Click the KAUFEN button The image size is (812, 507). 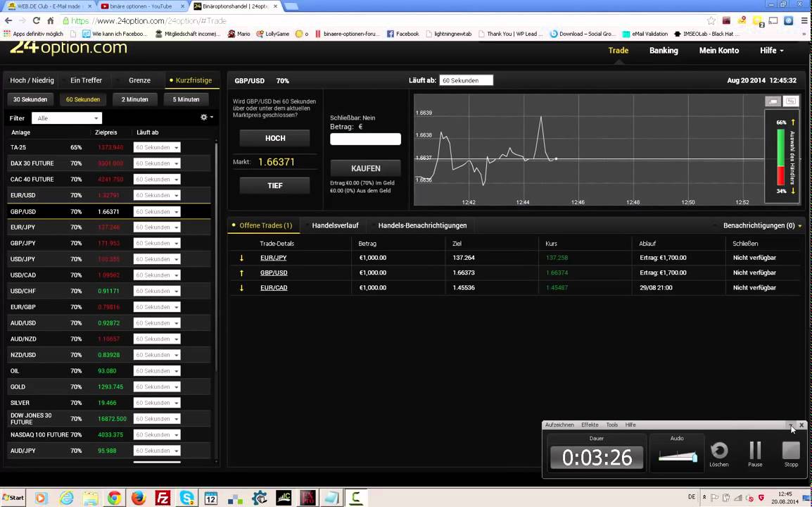(x=366, y=168)
